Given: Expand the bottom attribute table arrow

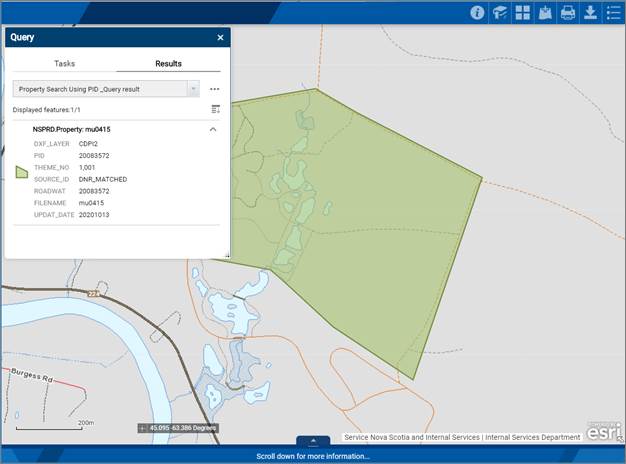Looking at the screenshot, I should [313, 440].
